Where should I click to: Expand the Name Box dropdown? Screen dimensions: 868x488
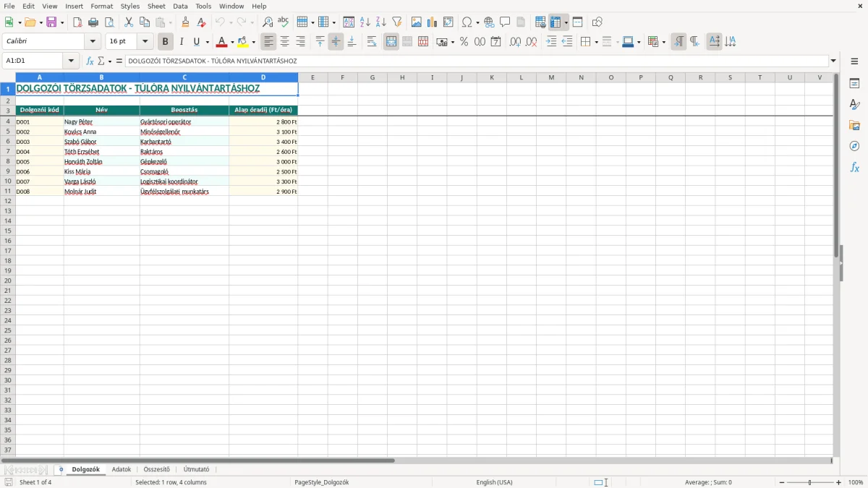coord(71,61)
